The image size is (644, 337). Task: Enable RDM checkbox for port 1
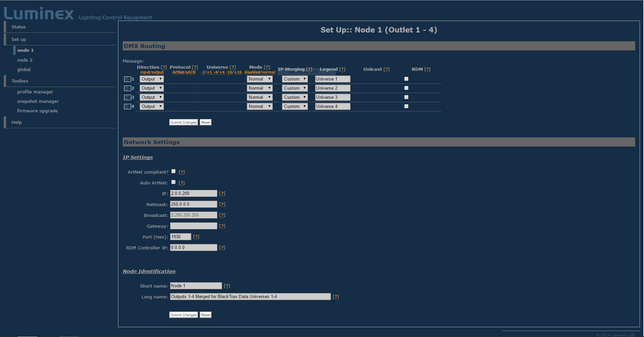(406, 79)
